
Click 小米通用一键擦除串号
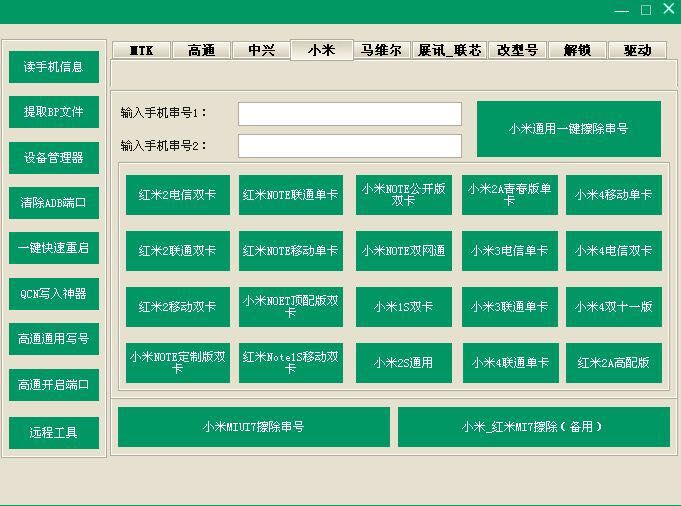point(569,129)
